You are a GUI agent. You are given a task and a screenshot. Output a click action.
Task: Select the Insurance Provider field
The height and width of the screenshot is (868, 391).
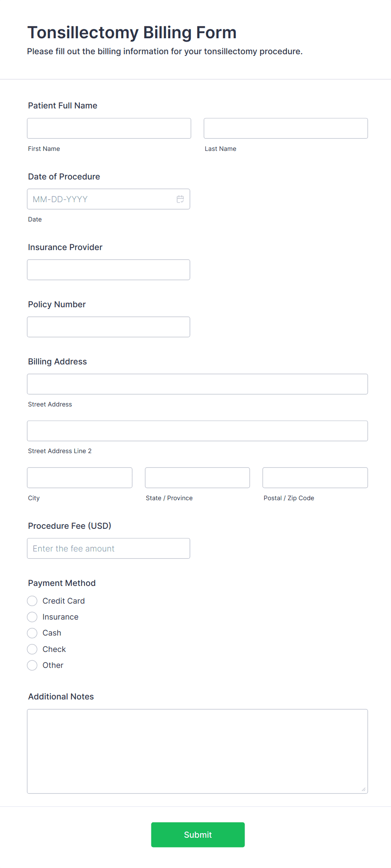click(108, 270)
